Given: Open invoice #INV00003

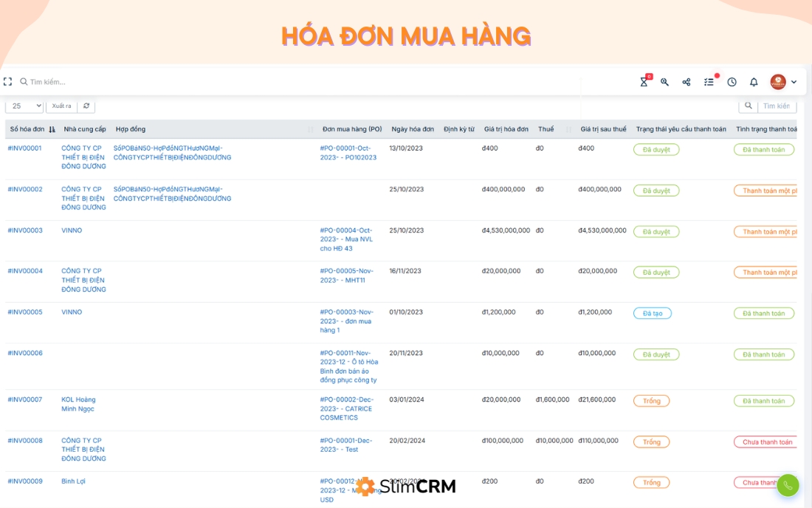Looking at the screenshot, I should (x=25, y=230).
